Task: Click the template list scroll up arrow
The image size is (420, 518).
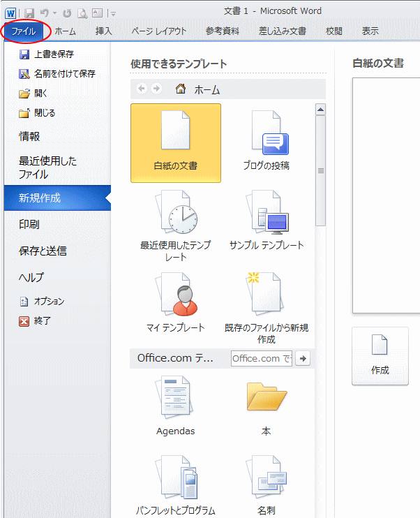Action: 321,110
